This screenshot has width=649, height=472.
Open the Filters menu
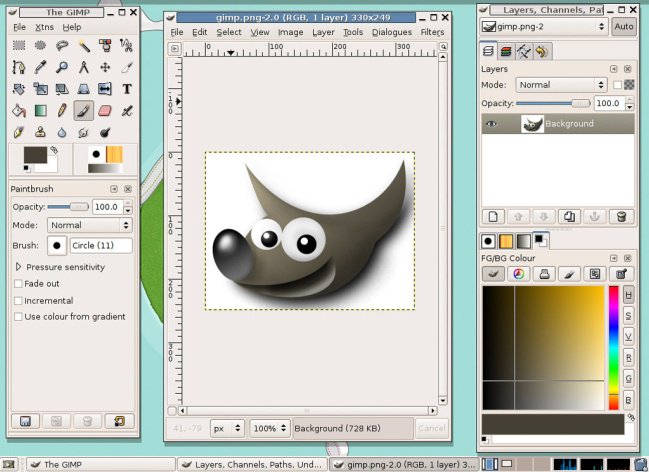tap(432, 32)
